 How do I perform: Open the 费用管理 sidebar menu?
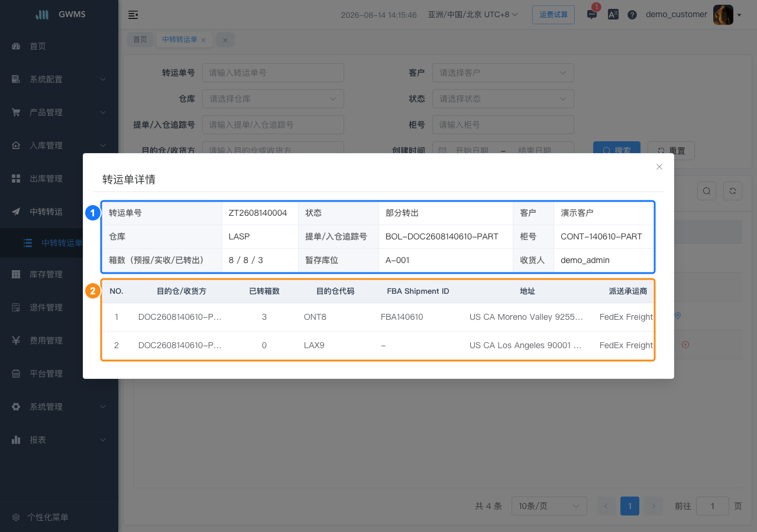click(x=59, y=340)
